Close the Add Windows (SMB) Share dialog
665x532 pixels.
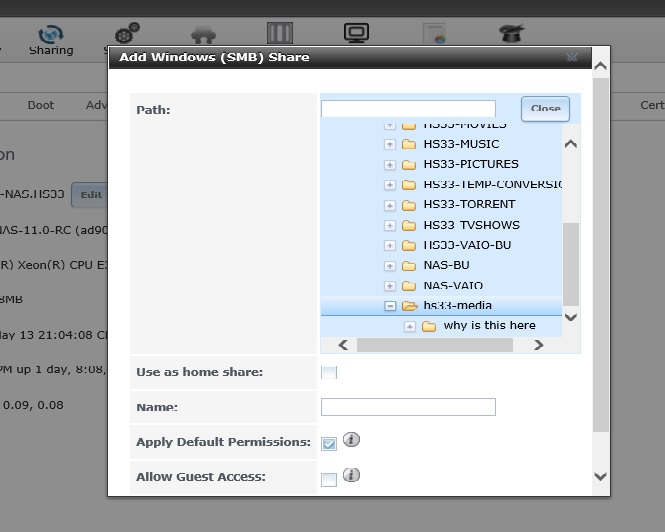(x=572, y=57)
